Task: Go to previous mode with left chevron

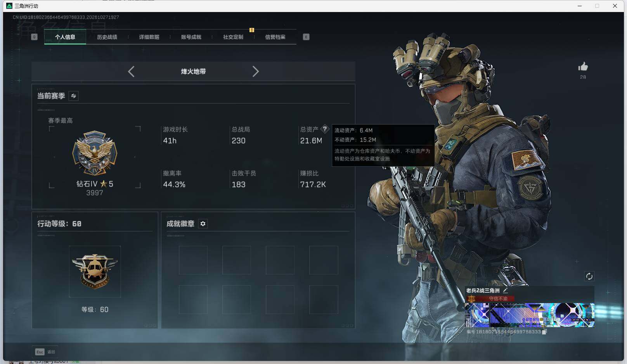Action: click(131, 71)
